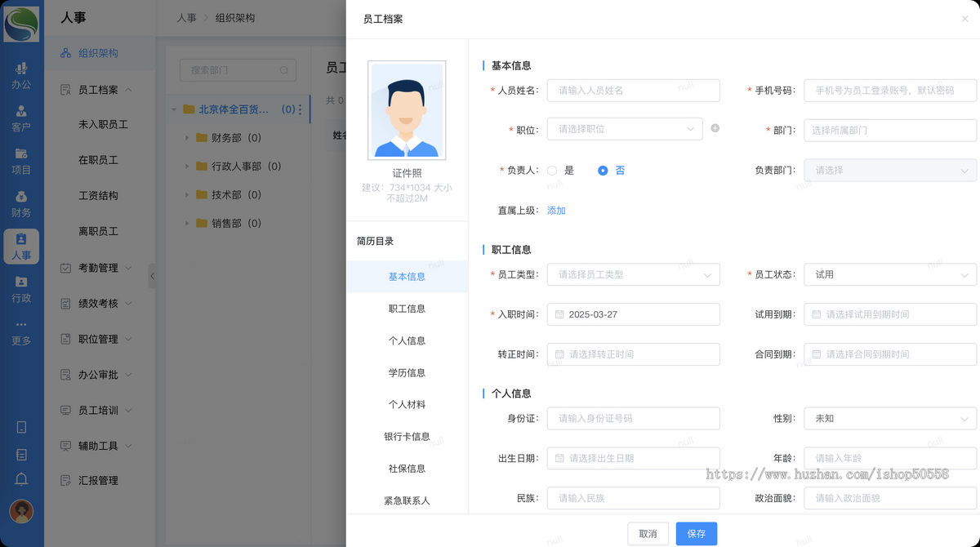Select the 人事 module in left rail
The width and height of the screenshot is (980, 547).
[21, 247]
